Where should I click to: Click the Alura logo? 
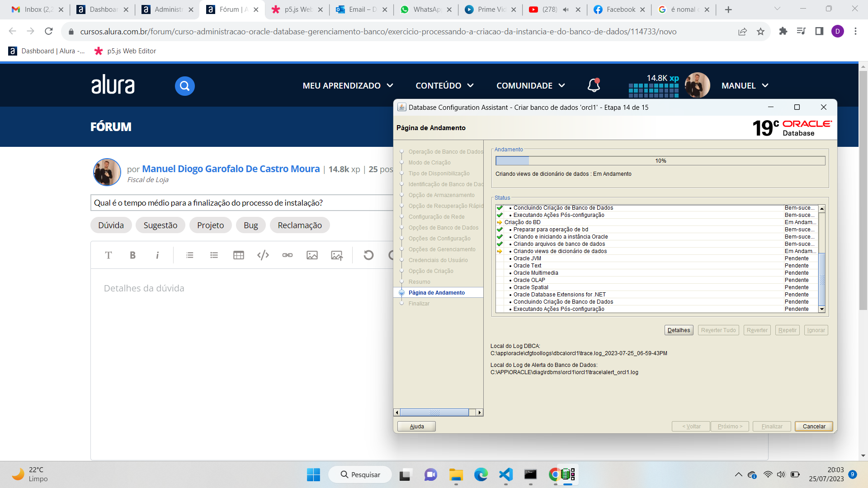tap(113, 84)
